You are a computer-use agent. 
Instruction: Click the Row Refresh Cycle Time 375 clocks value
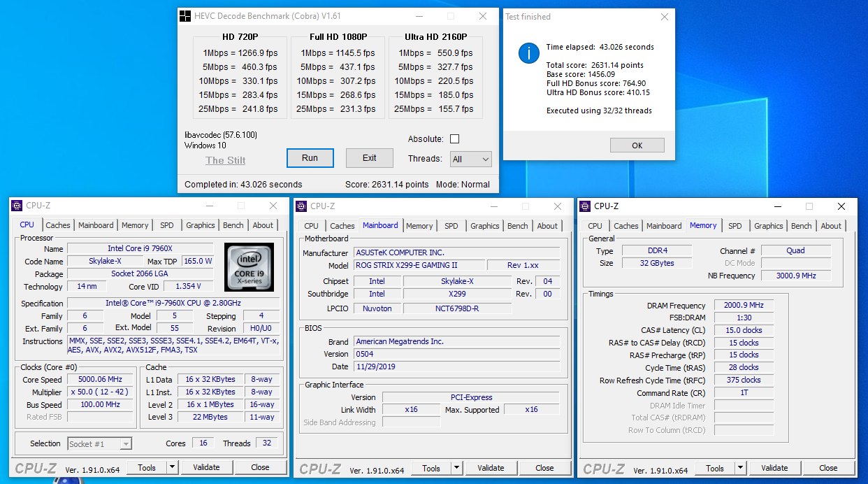coord(744,380)
